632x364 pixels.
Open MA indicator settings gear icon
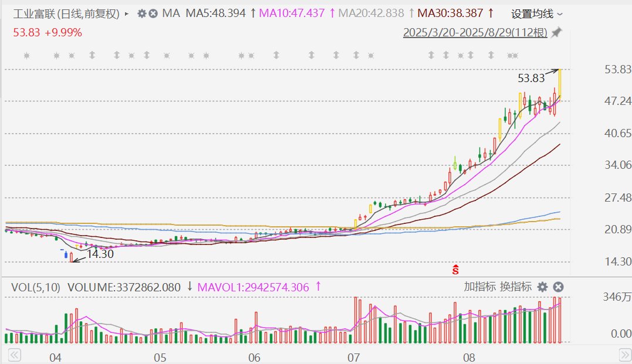coord(141,14)
